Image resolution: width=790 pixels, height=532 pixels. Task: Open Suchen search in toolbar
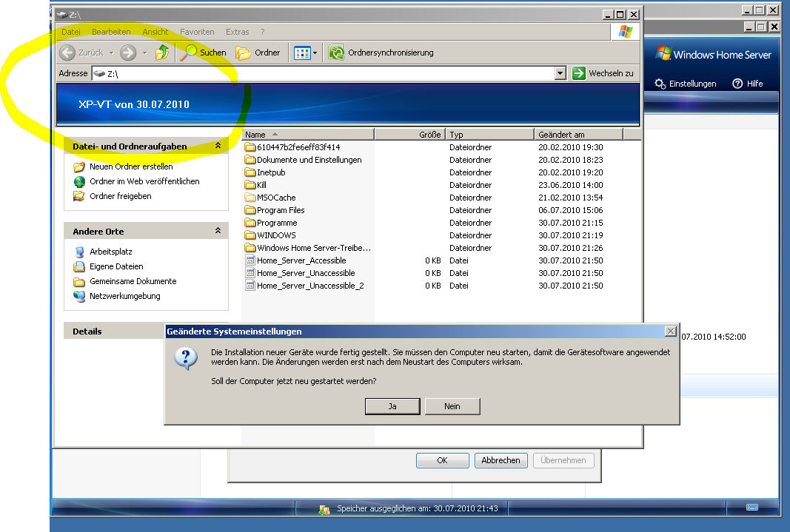(x=203, y=53)
